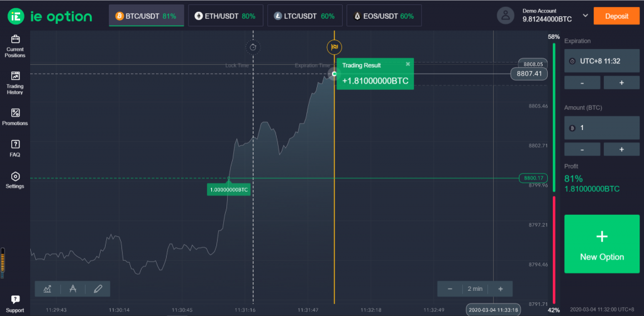The image size is (644, 316).
Task: Expand the Demo Account dropdown arrow
Action: tap(586, 16)
